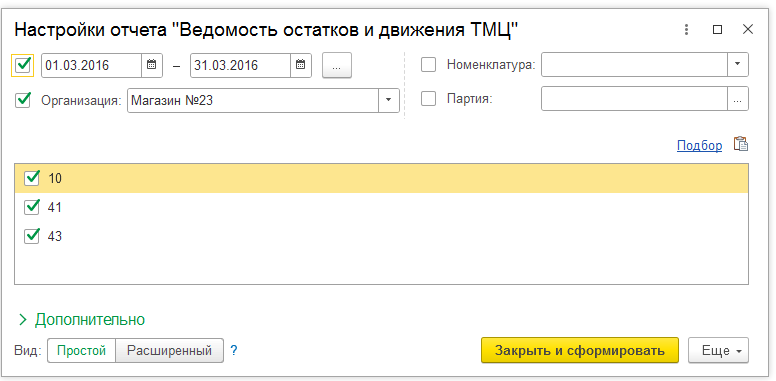Screen dimensions: 776x381
Task: Open the three-dot window options menu
Action: point(686,30)
